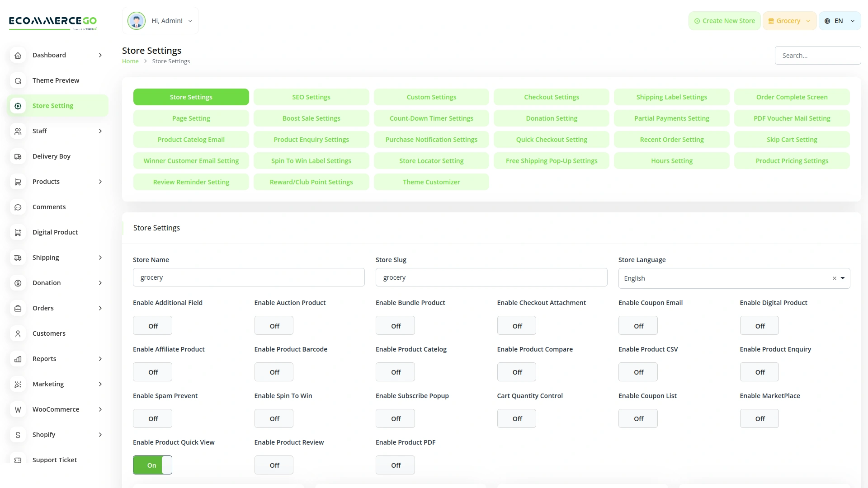This screenshot has height=488, width=868.
Task: Open the Theme Customizer tab
Action: 431,182
